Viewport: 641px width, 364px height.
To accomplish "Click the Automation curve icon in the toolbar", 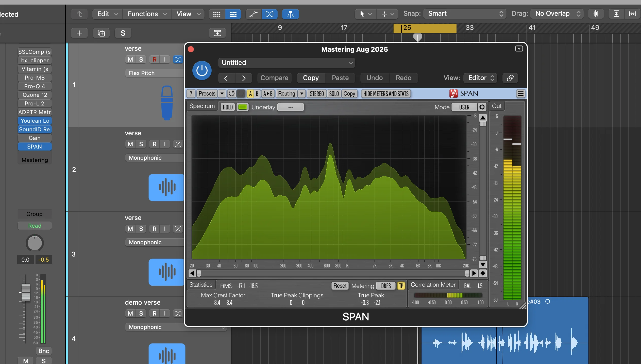I will pyautogui.click(x=253, y=14).
